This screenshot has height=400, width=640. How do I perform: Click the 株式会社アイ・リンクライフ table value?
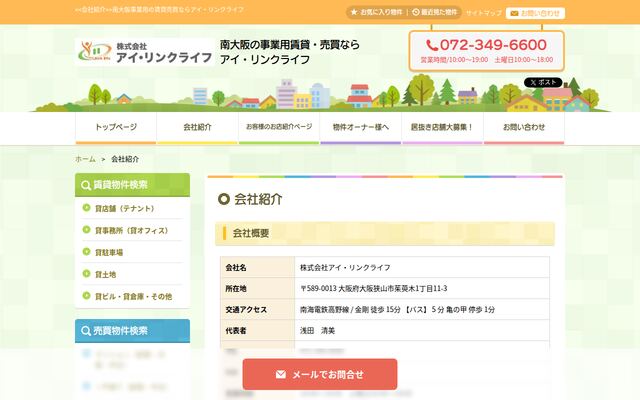pos(345,268)
